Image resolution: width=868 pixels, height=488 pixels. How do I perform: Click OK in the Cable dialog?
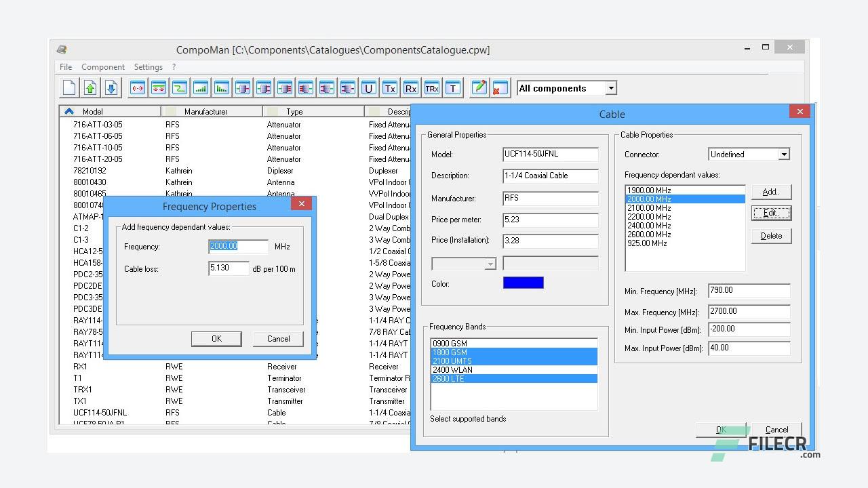click(721, 430)
